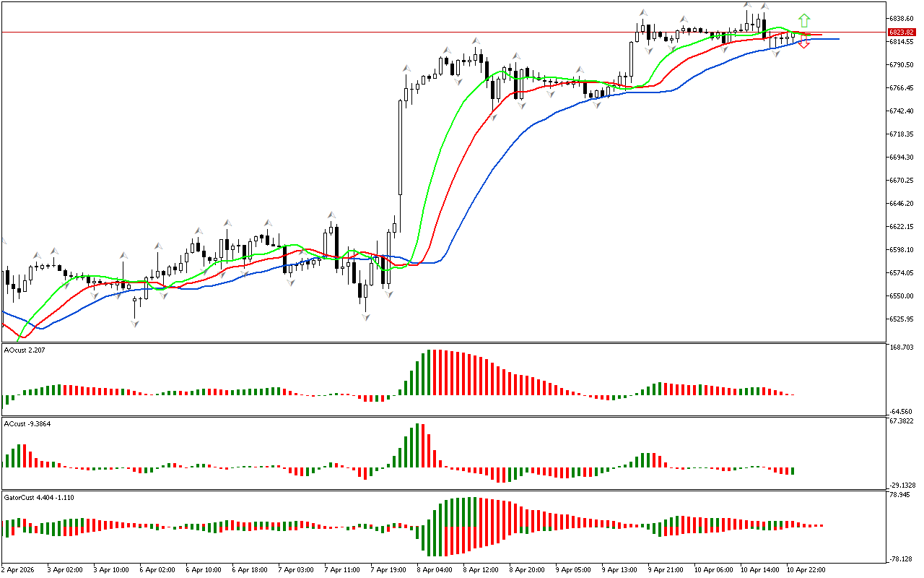Click the green up arrow signal icon
The width and height of the screenshot is (924, 578).
(804, 20)
